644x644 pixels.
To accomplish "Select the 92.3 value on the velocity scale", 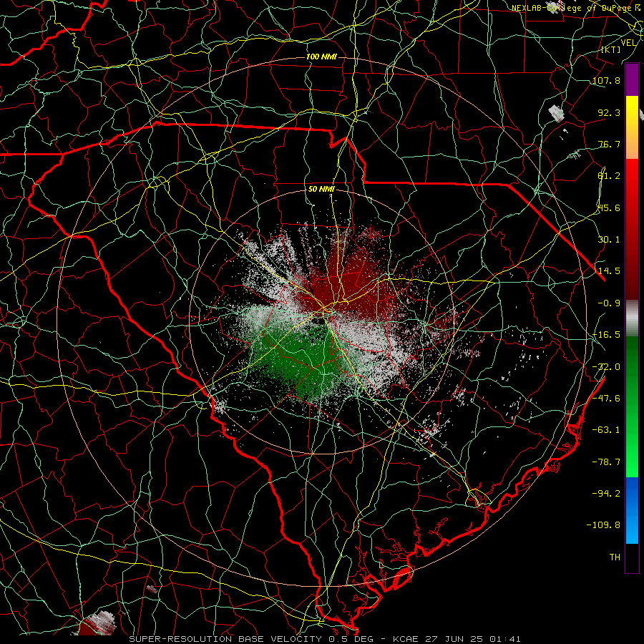I will 609,112.
